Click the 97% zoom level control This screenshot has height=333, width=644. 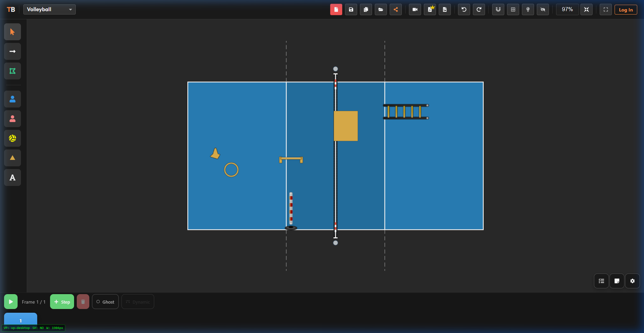coord(567,9)
